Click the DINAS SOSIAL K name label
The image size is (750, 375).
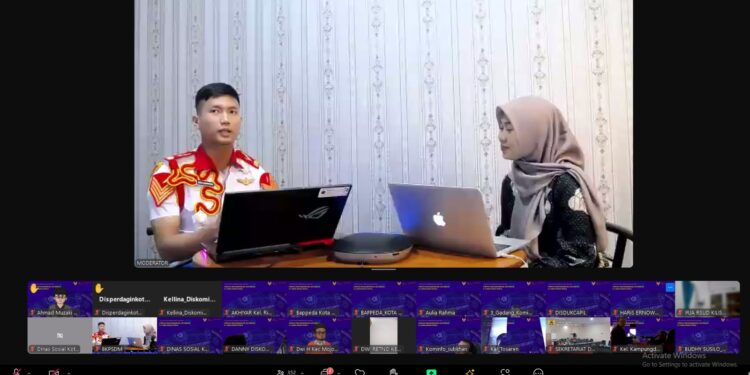tap(187, 350)
